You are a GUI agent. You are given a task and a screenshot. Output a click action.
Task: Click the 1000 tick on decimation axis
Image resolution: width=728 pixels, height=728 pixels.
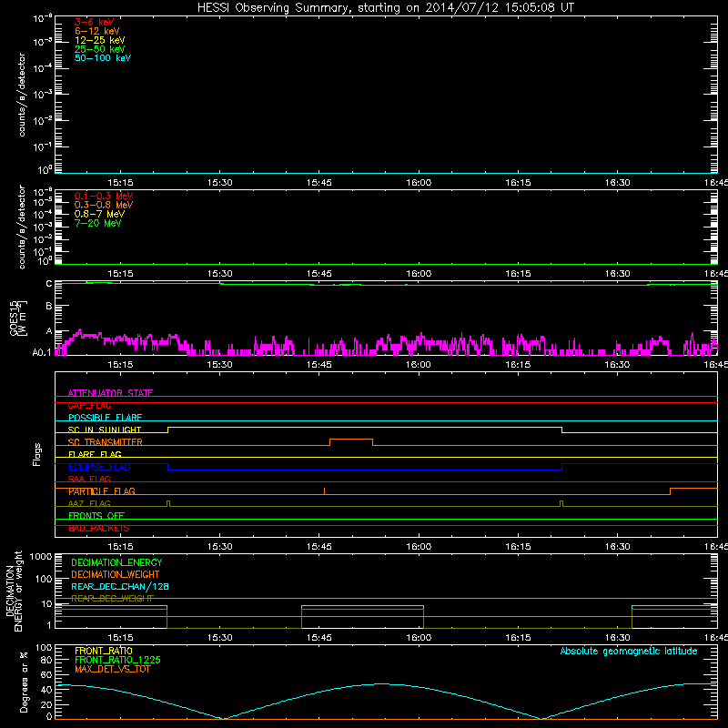[41, 556]
